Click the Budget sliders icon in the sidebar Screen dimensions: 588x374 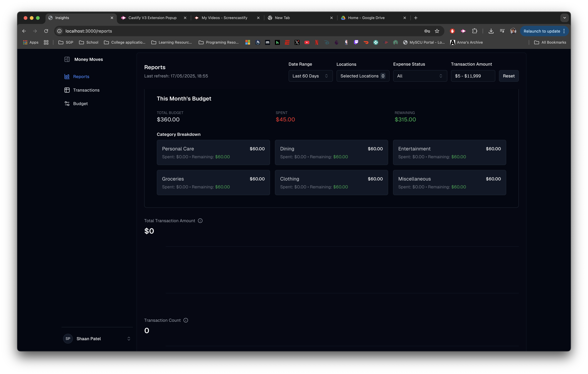coord(67,103)
